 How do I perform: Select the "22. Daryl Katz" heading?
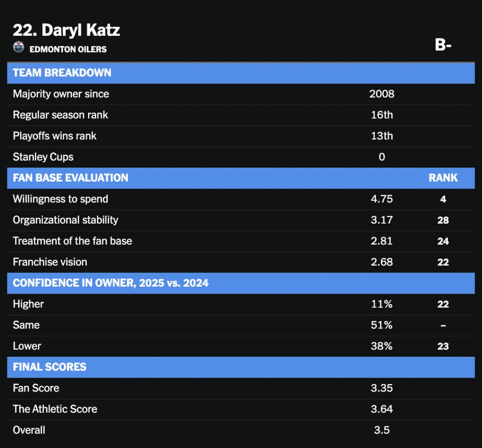[x=66, y=30]
